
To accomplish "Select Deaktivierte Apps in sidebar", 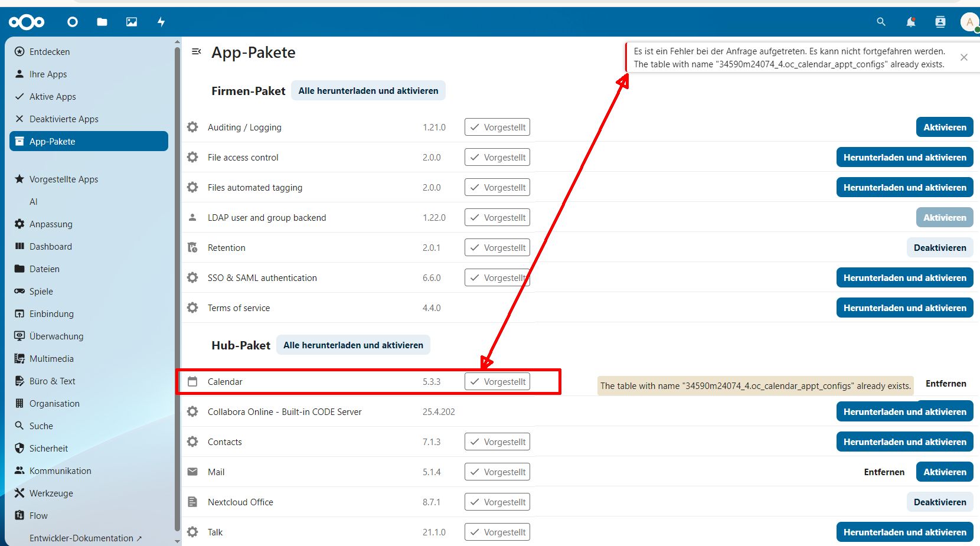I will click(89, 119).
